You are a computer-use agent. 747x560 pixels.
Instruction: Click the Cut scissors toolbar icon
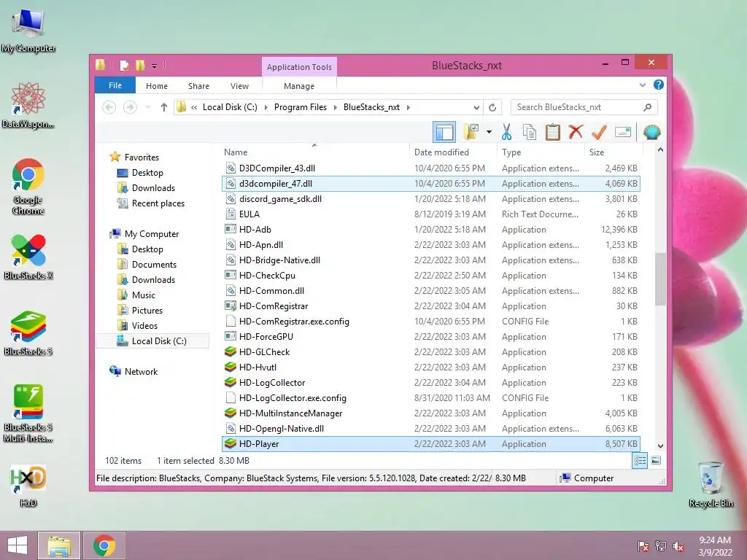(506, 132)
